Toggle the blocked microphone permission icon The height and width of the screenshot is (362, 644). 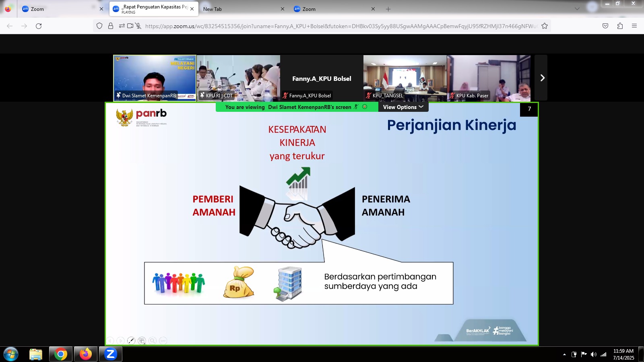pos(138,26)
